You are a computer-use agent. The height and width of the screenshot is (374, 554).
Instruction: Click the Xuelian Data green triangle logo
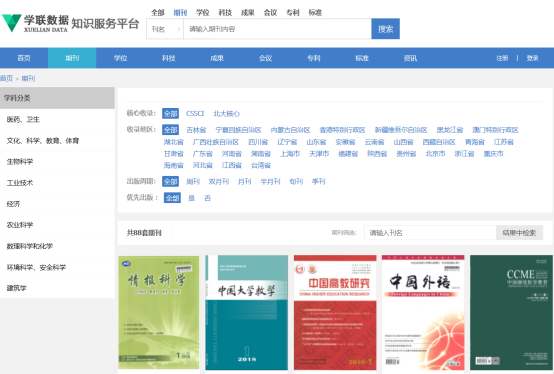click(x=12, y=23)
